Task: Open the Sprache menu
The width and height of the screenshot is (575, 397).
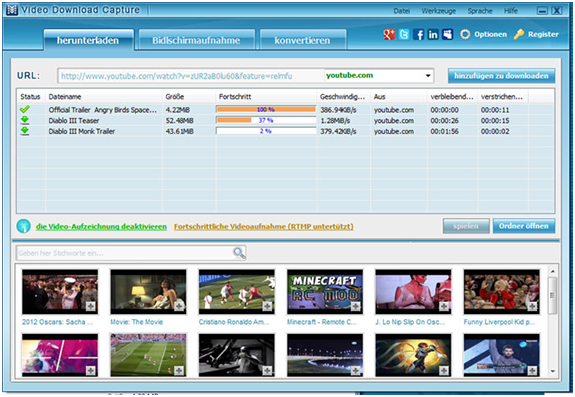Action: tap(480, 11)
